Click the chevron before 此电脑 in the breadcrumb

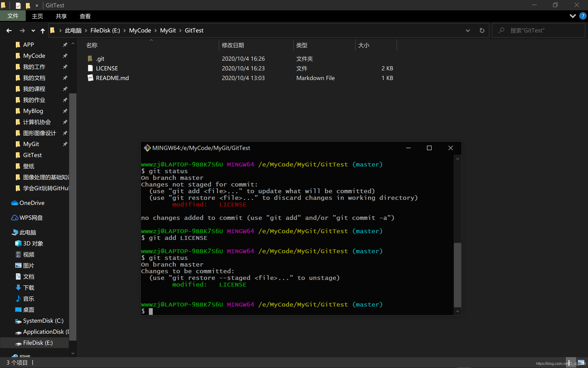[60, 30]
